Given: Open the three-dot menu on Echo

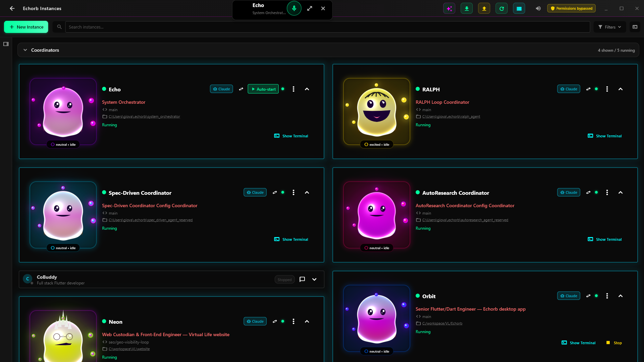Looking at the screenshot, I should 293,89.
